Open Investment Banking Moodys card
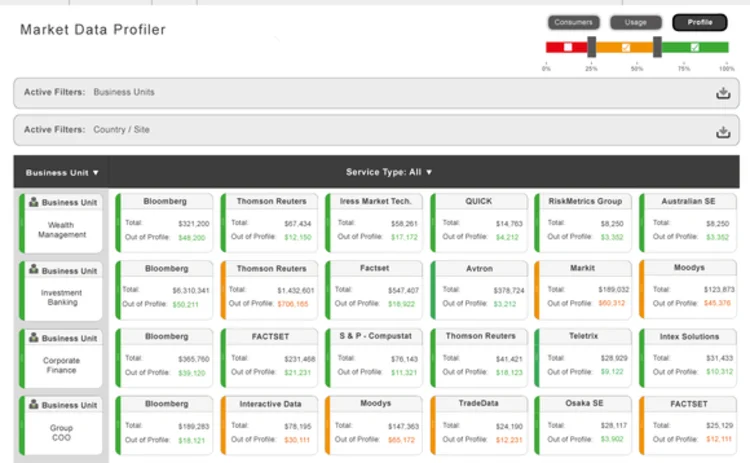Viewport: 750px width, 463px height. (688, 290)
